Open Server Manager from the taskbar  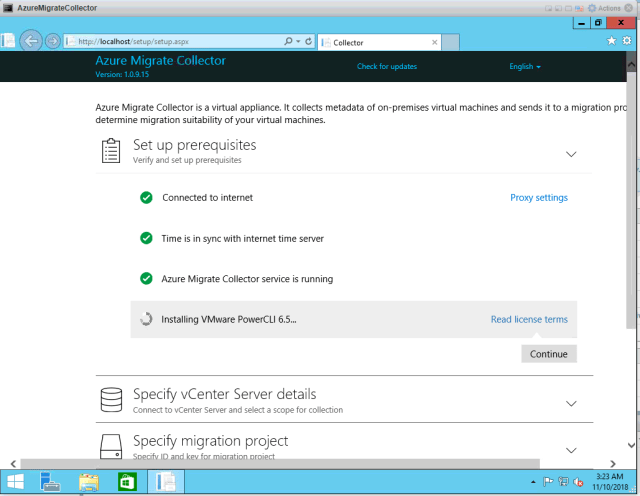click(x=51, y=482)
